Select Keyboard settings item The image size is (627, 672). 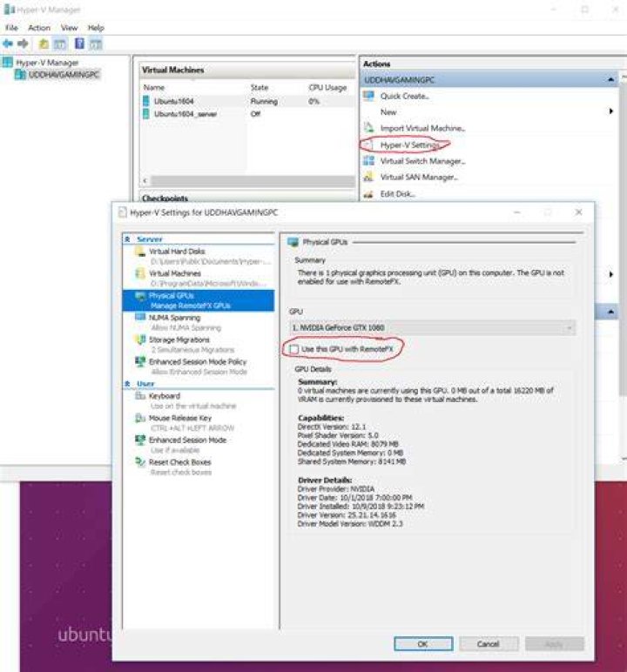tap(199, 400)
